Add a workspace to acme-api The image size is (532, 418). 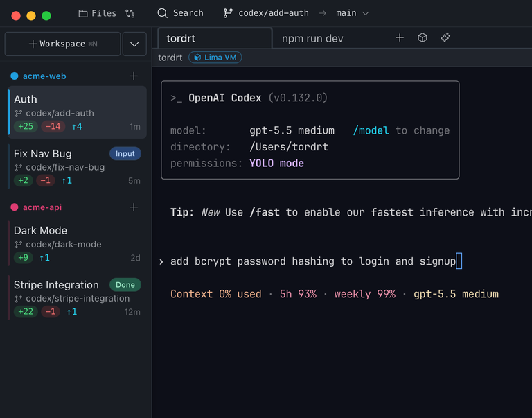(134, 207)
